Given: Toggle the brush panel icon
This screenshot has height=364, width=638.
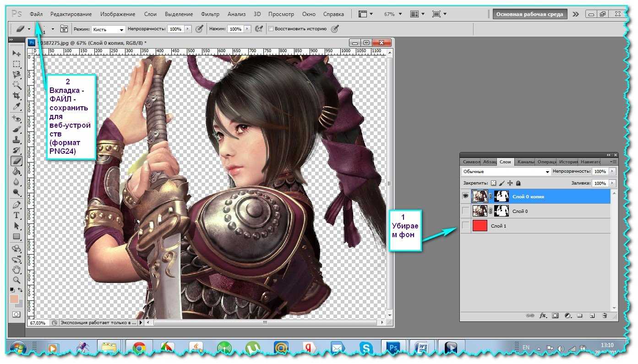Looking at the screenshot, I should tap(64, 29).
